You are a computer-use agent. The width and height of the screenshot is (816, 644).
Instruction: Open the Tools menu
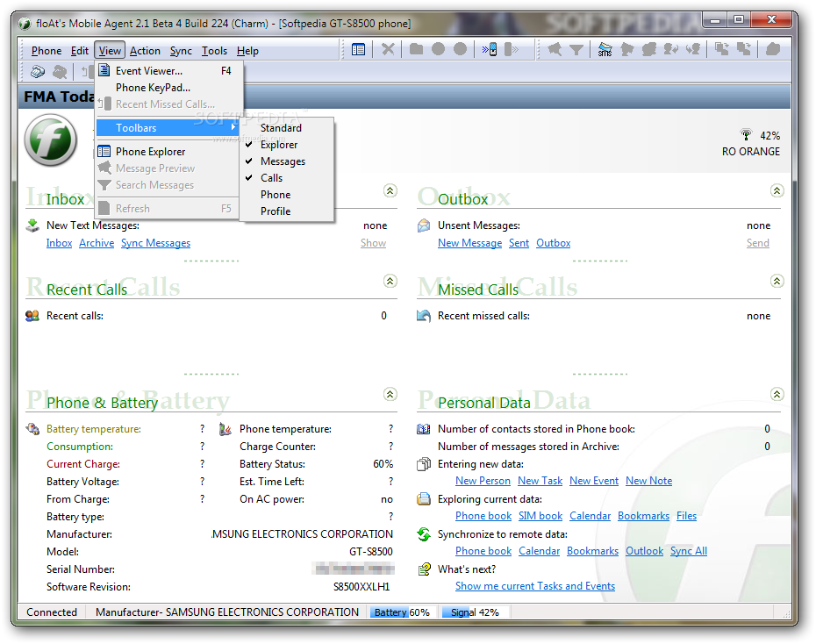click(214, 51)
